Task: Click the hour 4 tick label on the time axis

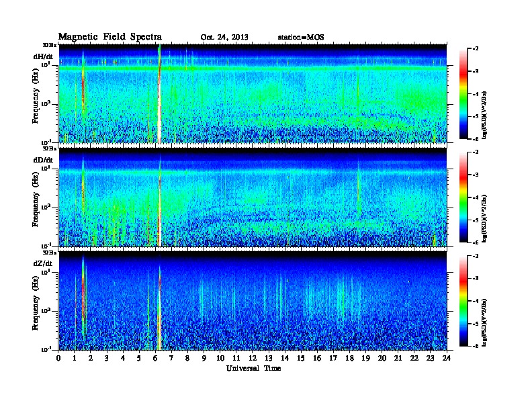Action: (x=123, y=359)
